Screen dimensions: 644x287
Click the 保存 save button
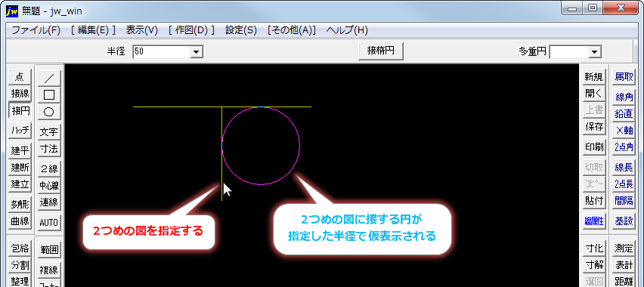pos(594,127)
